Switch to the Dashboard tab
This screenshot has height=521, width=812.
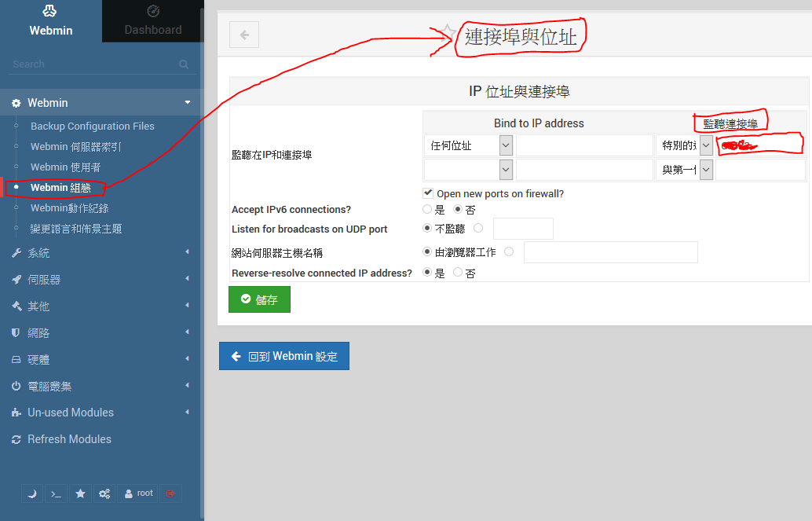point(153,21)
